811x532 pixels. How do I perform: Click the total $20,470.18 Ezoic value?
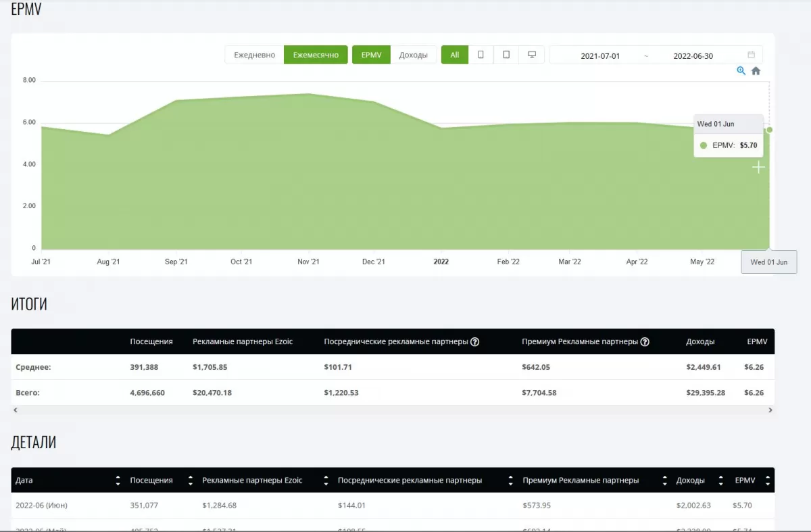click(212, 393)
